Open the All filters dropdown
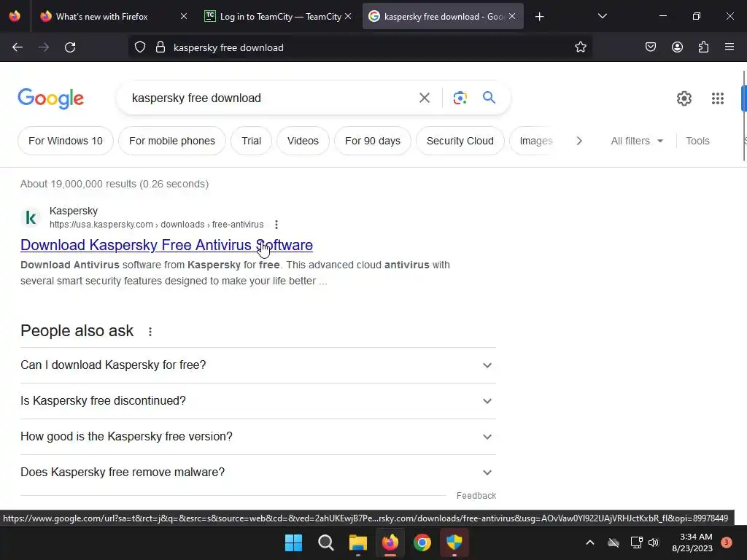The width and height of the screenshot is (747, 560). click(x=637, y=141)
